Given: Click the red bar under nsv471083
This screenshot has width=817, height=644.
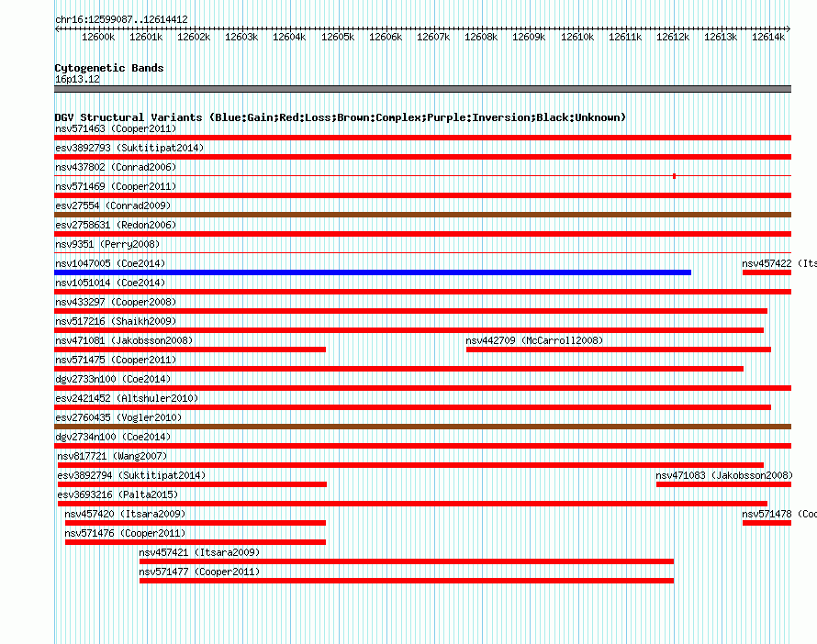Looking at the screenshot, I should [x=723, y=484].
